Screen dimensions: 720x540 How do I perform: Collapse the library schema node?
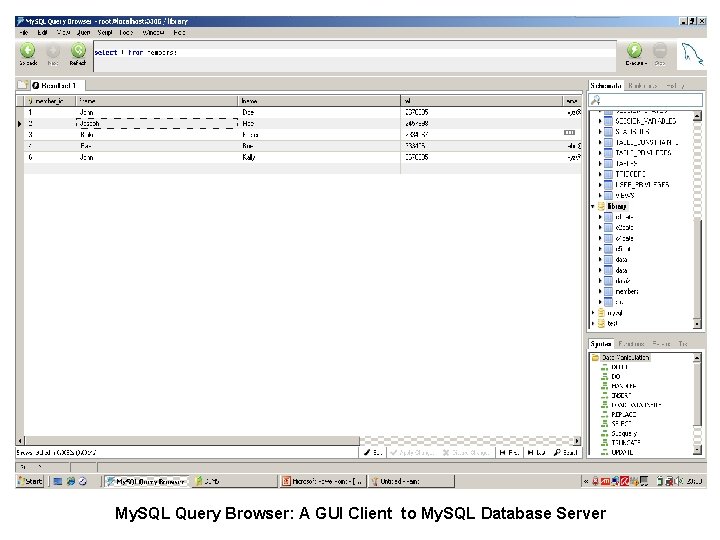pos(593,207)
